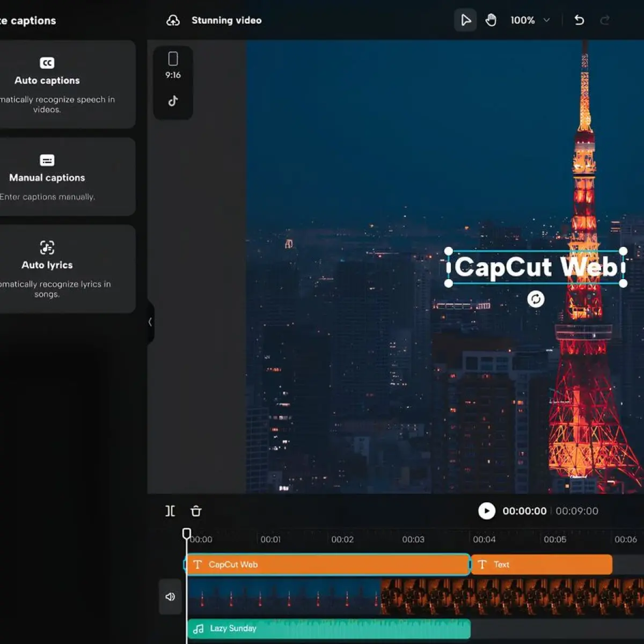Click the cloud save icon

pyautogui.click(x=173, y=20)
